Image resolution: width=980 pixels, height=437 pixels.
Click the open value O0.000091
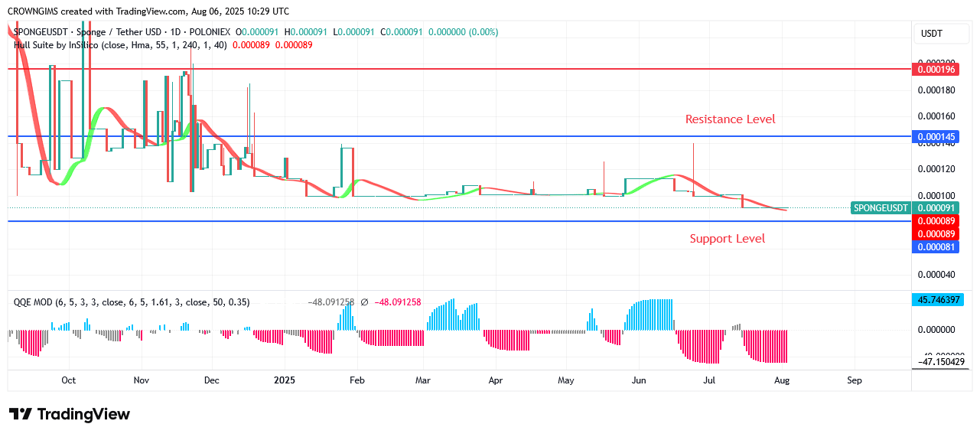pos(259,32)
